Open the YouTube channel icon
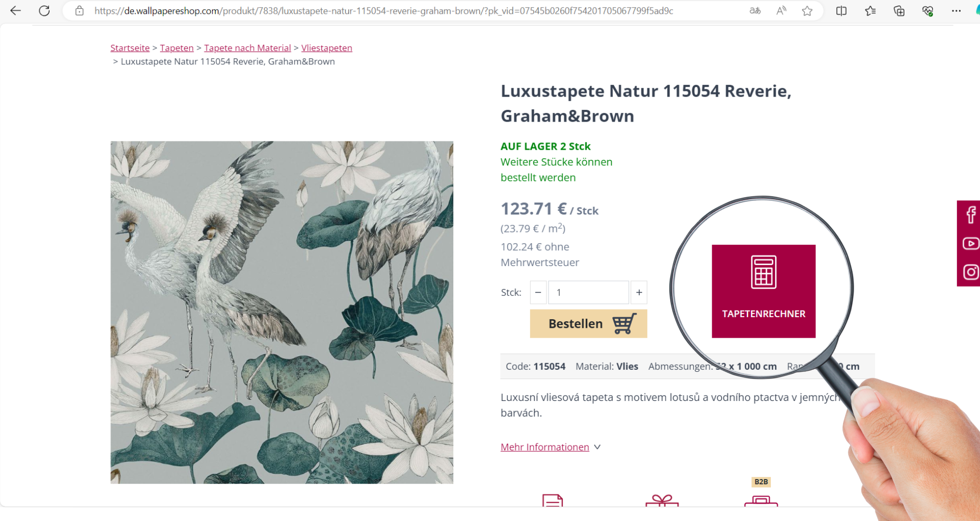 970,244
